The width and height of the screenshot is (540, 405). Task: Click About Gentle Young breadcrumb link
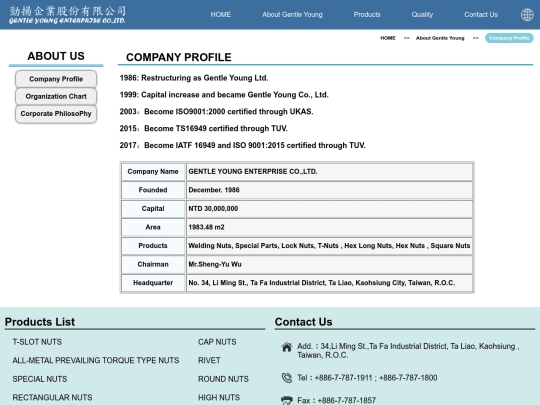pyautogui.click(x=440, y=38)
